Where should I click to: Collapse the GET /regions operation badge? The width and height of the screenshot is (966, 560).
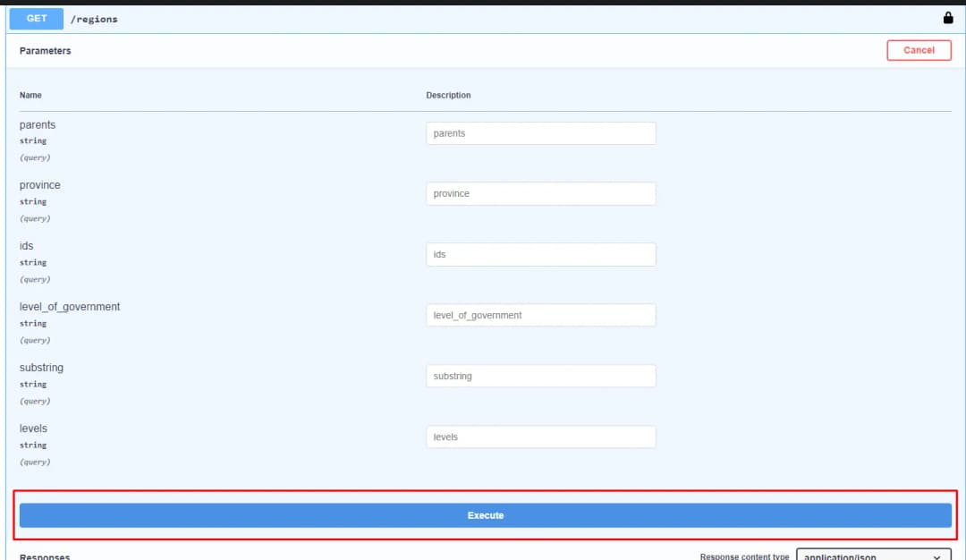pos(37,19)
